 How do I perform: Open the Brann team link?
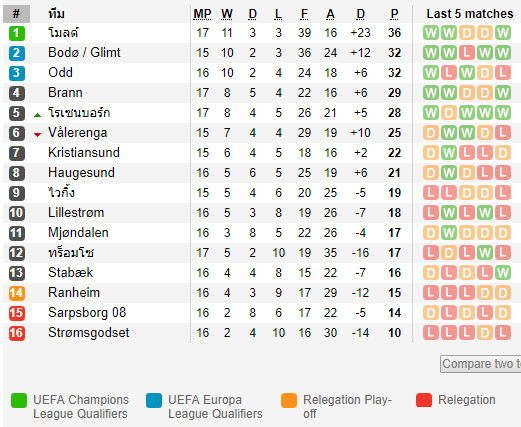[x=65, y=93]
